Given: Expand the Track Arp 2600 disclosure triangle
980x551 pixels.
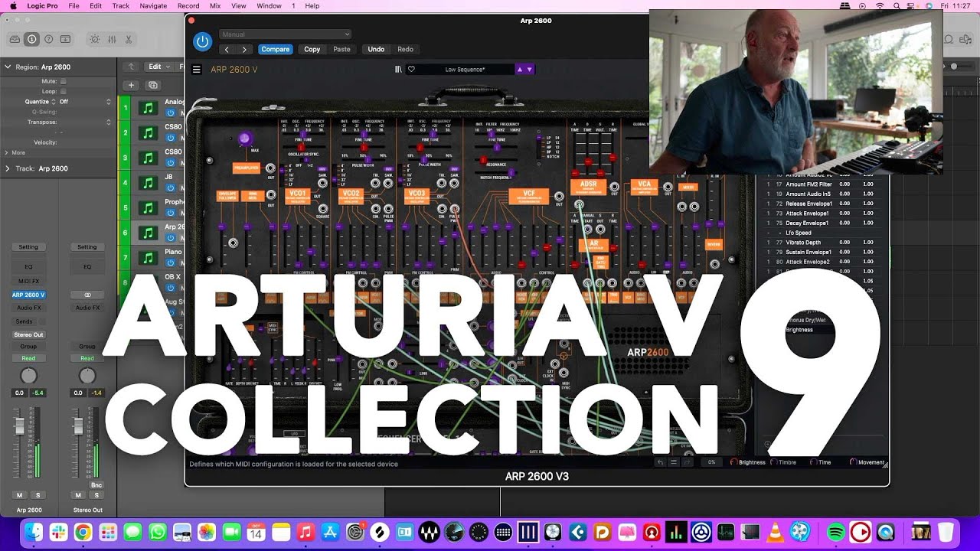Looking at the screenshot, I should coord(8,168).
